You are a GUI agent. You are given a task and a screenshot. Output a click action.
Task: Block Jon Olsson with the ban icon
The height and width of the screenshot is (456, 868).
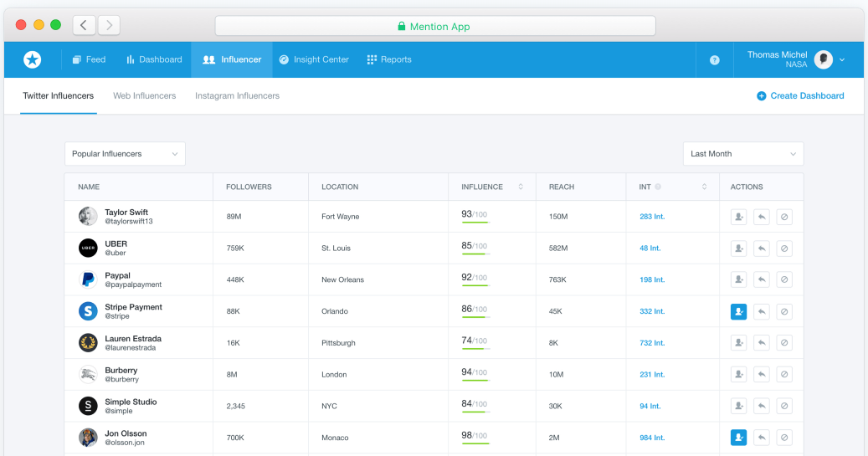(784, 438)
